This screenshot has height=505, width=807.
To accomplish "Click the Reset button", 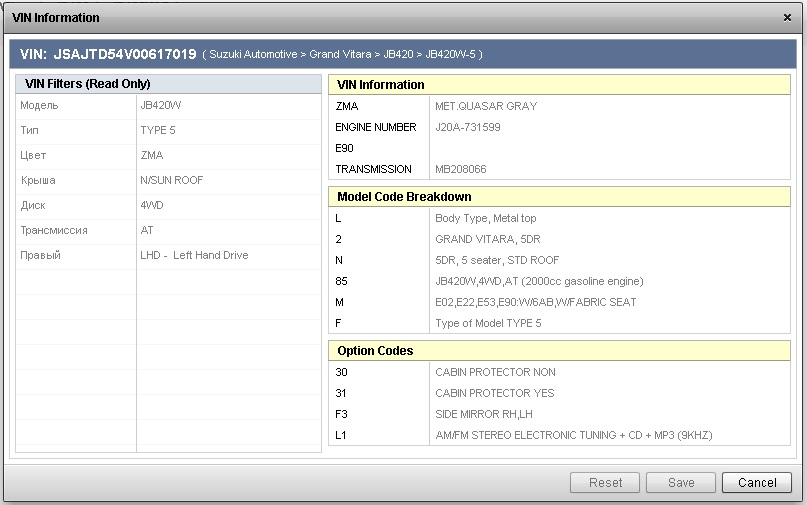I will tap(605, 483).
